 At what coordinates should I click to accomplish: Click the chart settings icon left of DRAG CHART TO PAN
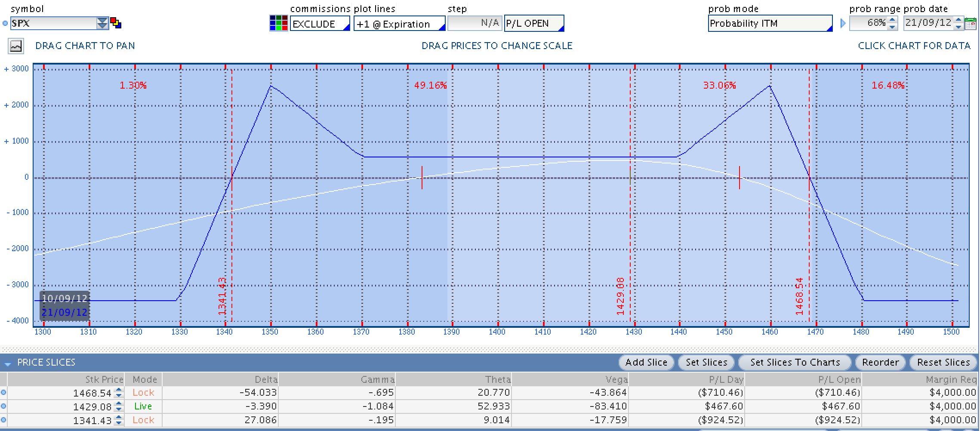click(x=16, y=46)
